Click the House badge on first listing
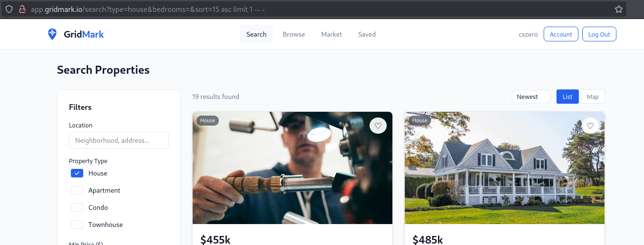 [x=207, y=120]
